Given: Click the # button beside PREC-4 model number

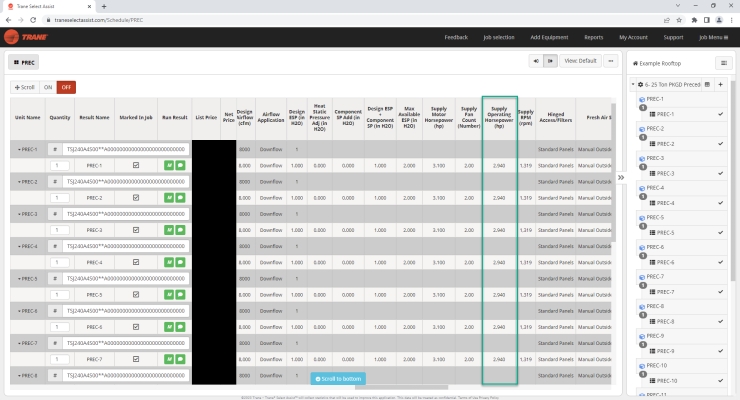Looking at the screenshot, I should [x=55, y=246].
